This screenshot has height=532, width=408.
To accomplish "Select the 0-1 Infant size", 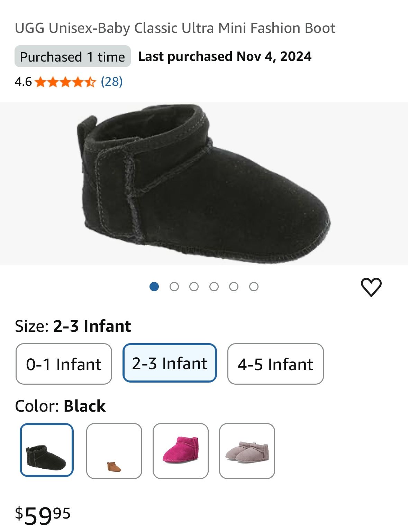I will tap(64, 364).
